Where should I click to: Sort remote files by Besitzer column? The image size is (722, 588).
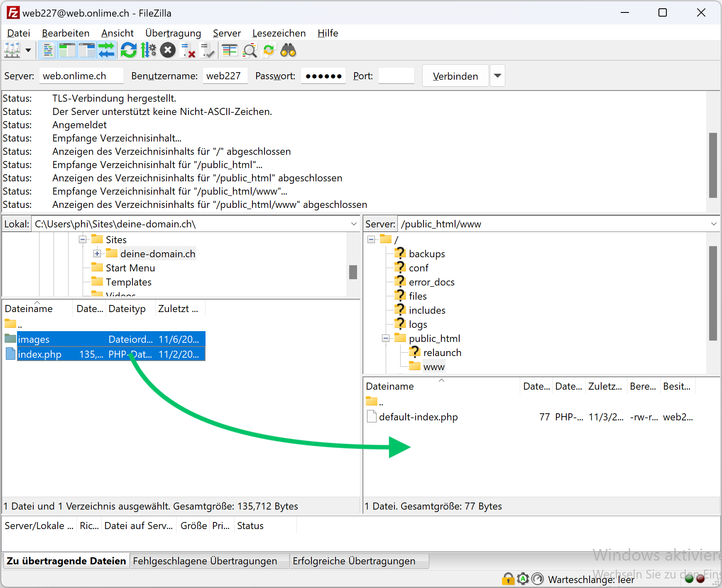click(x=677, y=386)
